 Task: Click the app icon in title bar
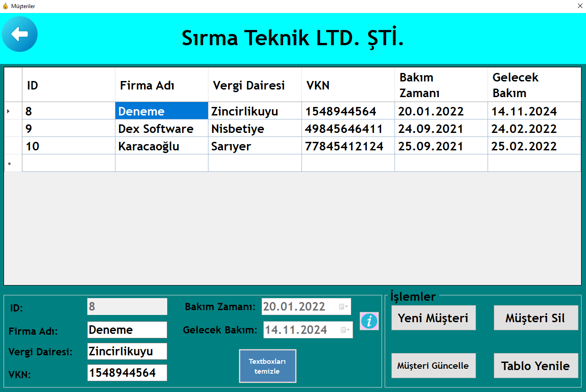point(5,6)
